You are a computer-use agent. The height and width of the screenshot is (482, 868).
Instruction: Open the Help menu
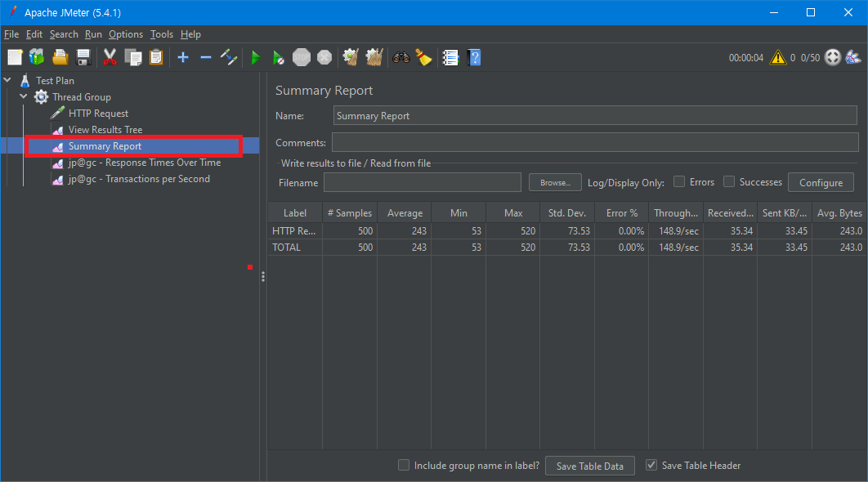coord(190,34)
